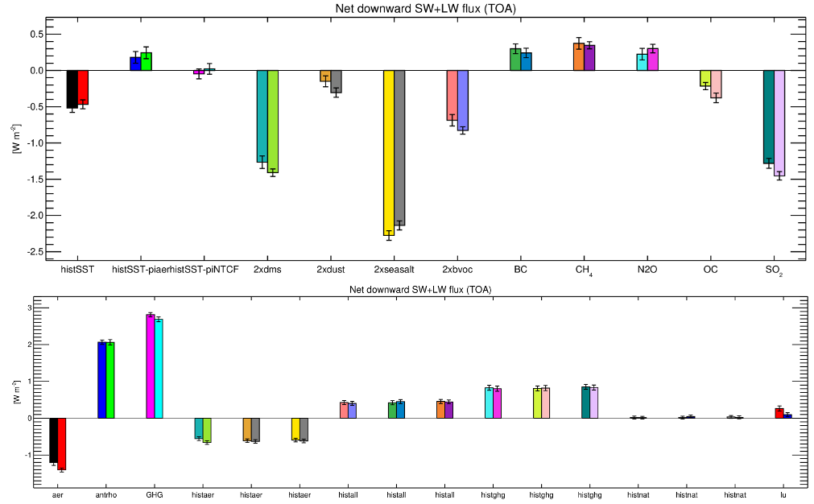Click the top chart title text
Image resolution: width=814 pixels, height=504 pixels.
pyautogui.click(x=414, y=9)
